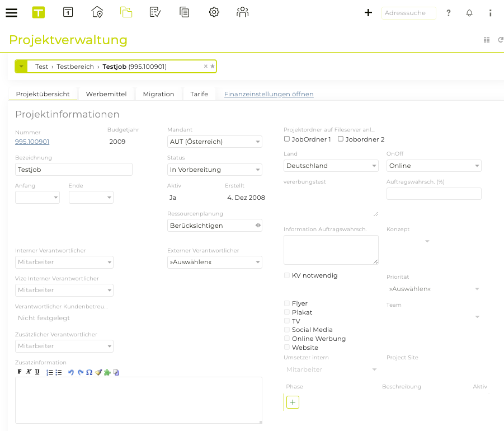The height and width of the screenshot is (431, 504).
Task: Click into the Bezeichnung field
Action: (x=74, y=170)
